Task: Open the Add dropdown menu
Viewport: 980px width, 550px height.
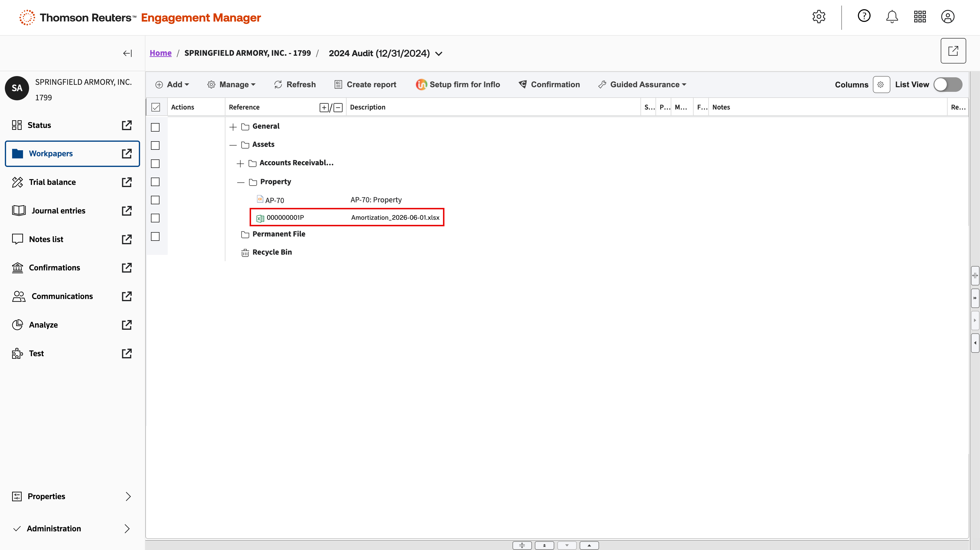Action: tap(172, 85)
